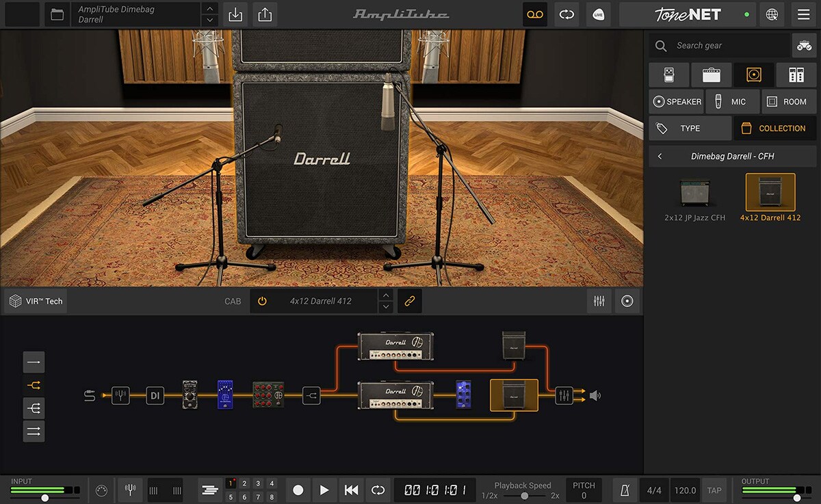Select recorder track 1

pos(231,483)
